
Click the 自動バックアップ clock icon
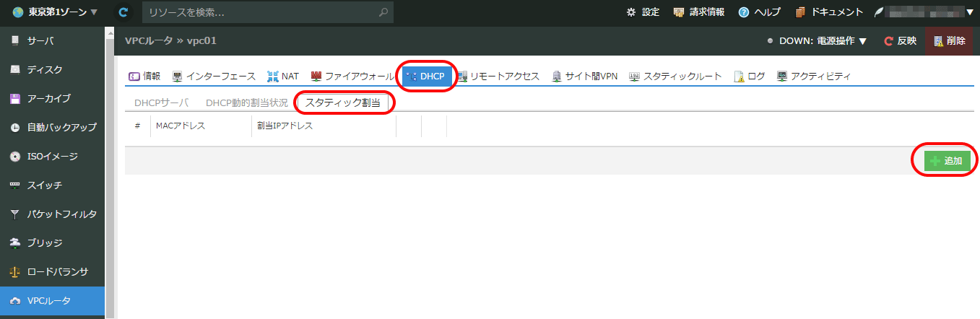pos(15,127)
